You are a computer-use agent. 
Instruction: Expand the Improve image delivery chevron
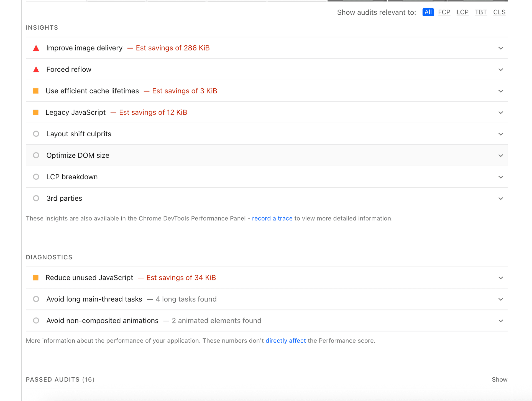[500, 48]
